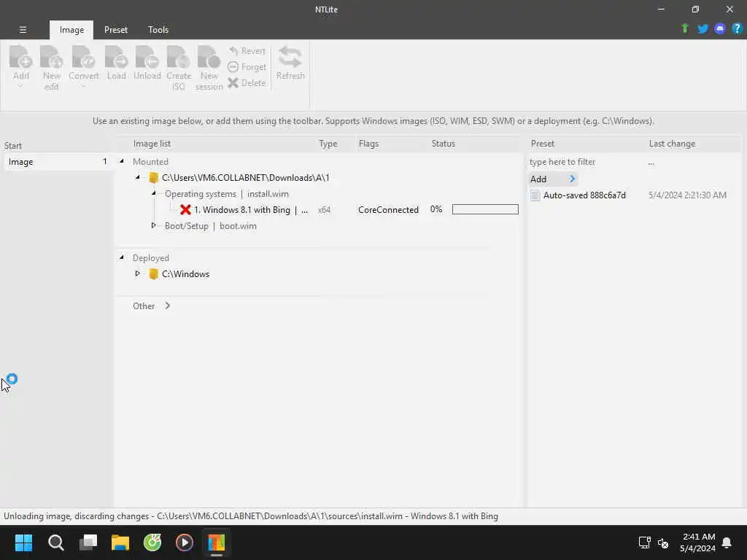Click the CoreConnected flag text
Image resolution: width=747 pixels, height=560 pixels.
[x=388, y=209]
